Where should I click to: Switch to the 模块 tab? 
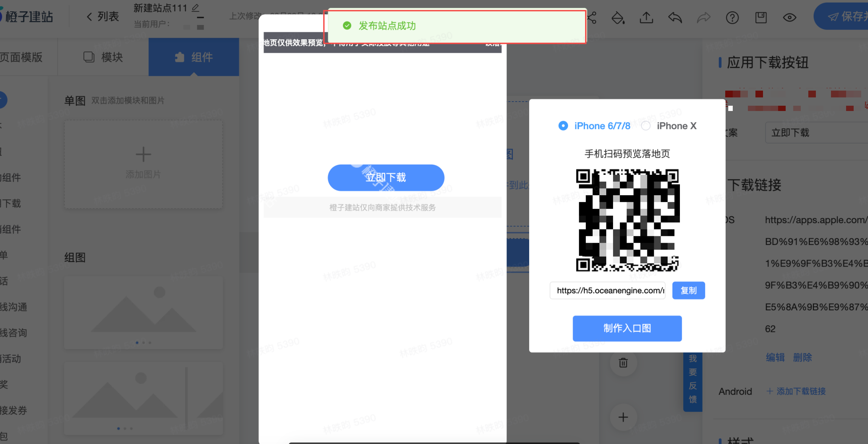point(103,57)
